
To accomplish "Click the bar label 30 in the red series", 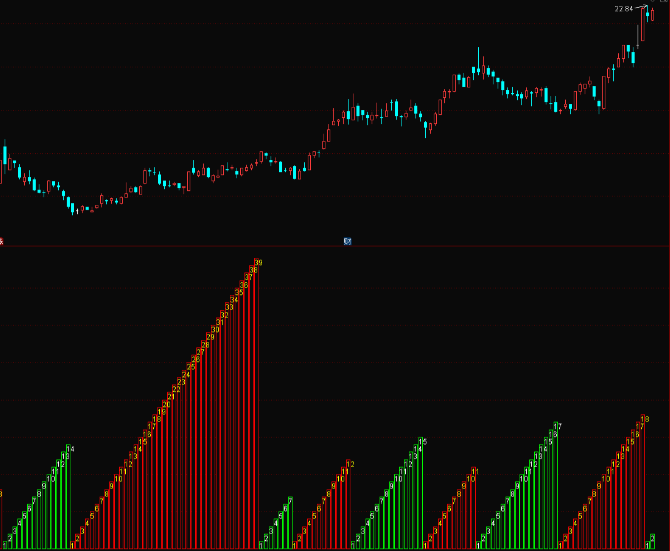I will click(x=215, y=329).
